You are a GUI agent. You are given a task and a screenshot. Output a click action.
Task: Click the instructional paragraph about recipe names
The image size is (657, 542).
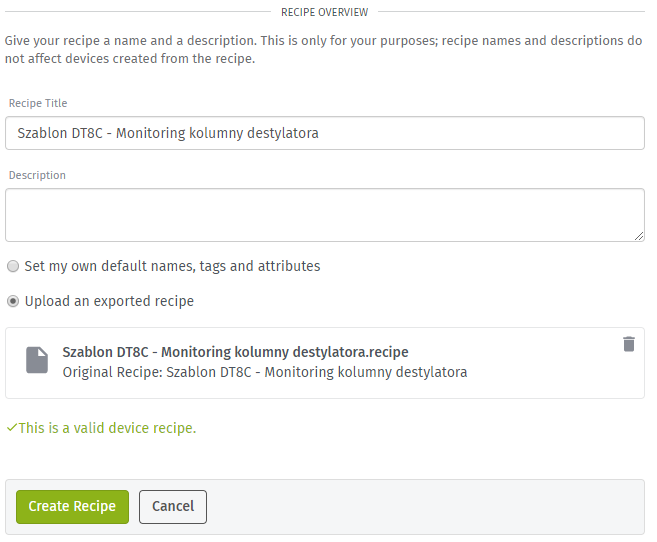[x=323, y=49]
